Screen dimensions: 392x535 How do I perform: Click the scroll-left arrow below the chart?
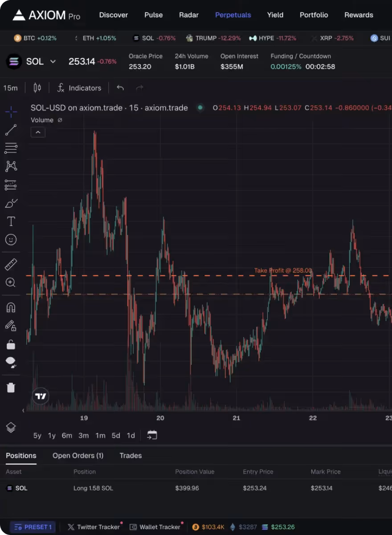pos(24,410)
